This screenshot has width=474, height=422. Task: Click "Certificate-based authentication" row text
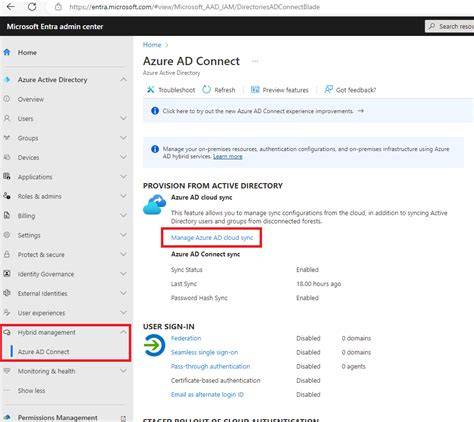click(x=215, y=380)
